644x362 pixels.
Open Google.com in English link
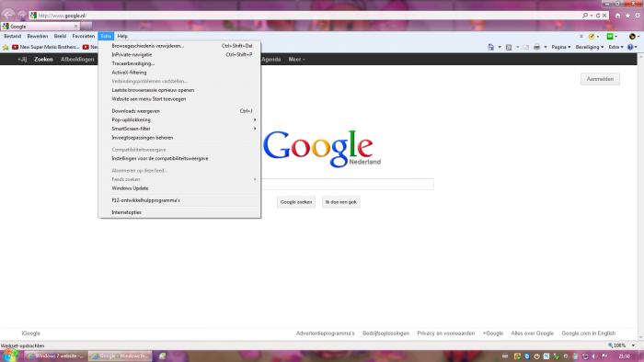click(x=589, y=334)
